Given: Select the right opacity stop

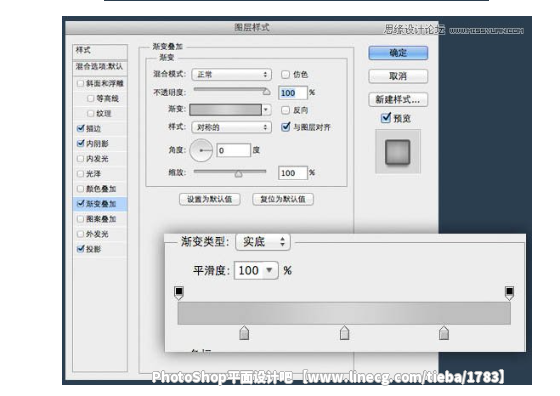Looking at the screenshot, I should click(x=509, y=292).
